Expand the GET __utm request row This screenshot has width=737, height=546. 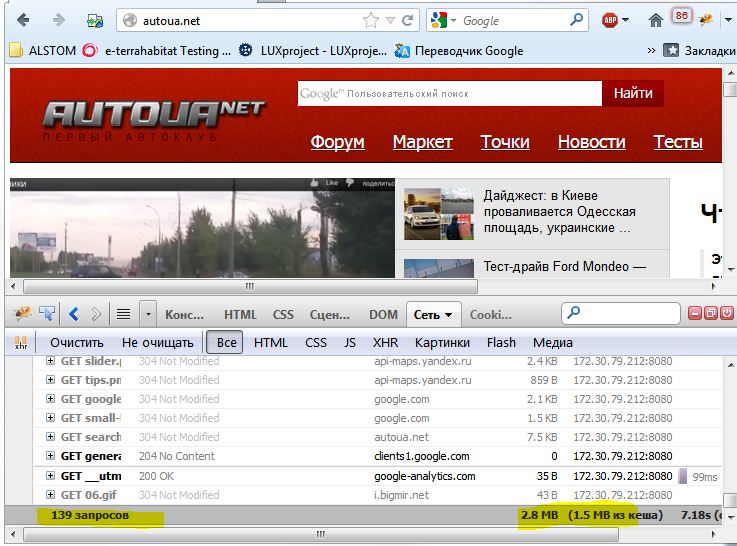coord(50,476)
